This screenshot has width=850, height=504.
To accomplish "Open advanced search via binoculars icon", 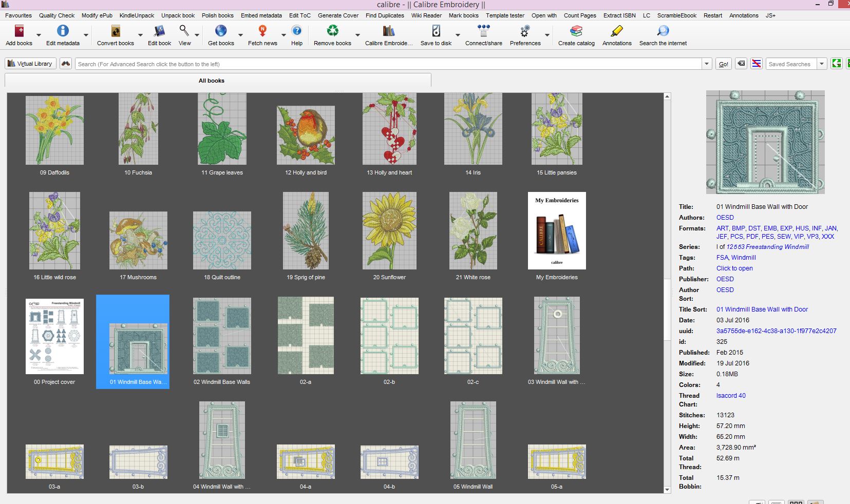I will [x=66, y=64].
